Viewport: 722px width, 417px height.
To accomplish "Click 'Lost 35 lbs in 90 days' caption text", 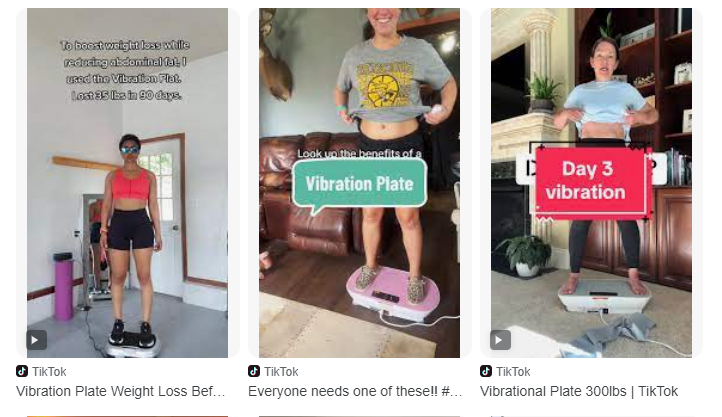I will pos(127,95).
